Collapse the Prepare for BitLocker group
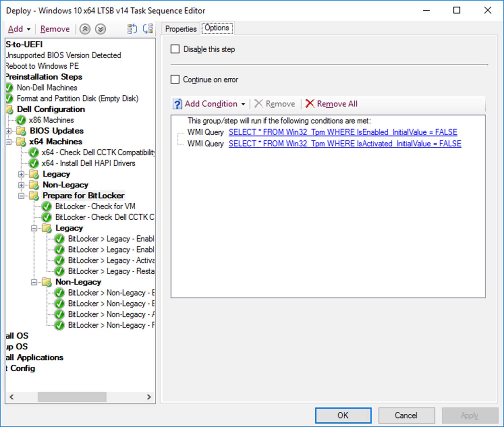Viewport: 504px width, 427px height. pos(21,196)
